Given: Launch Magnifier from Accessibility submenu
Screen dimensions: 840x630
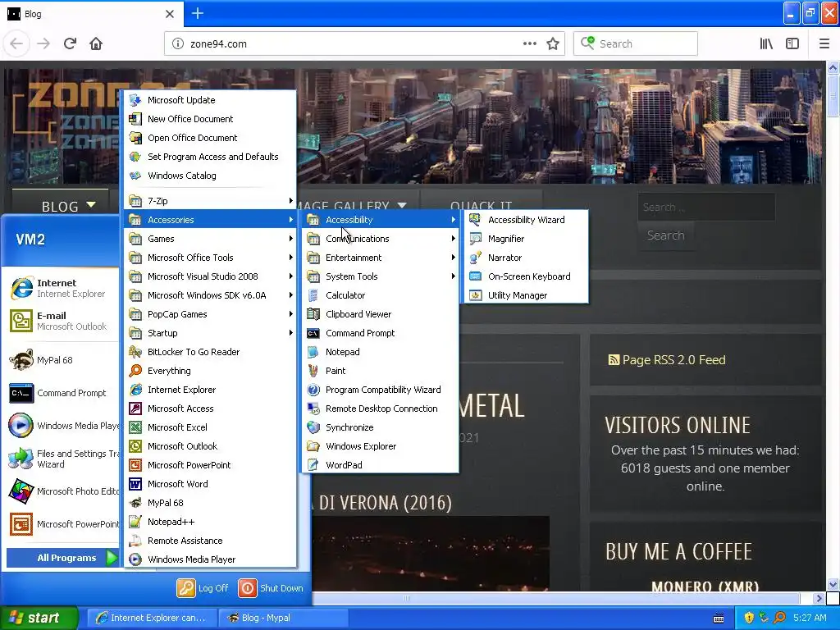Looking at the screenshot, I should [x=526, y=239].
